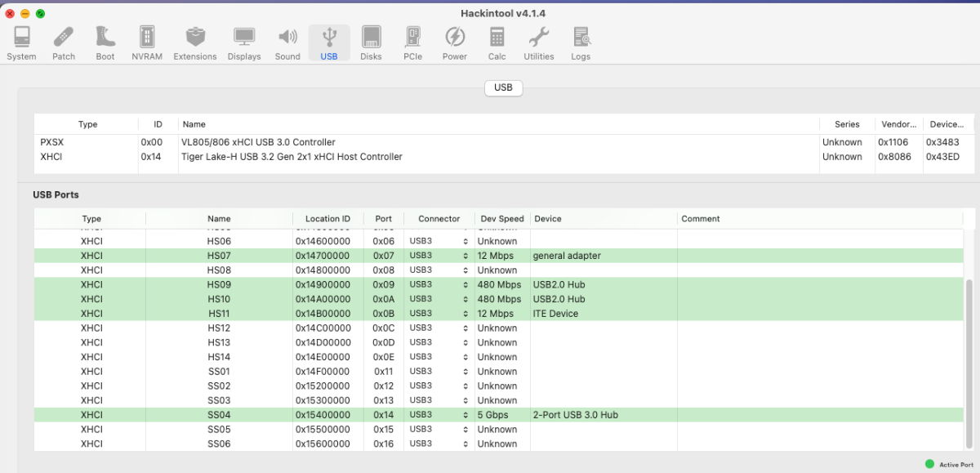This screenshot has height=473, width=980.
Task: Sort USB ports by Location ID column
Action: point(327,219)
